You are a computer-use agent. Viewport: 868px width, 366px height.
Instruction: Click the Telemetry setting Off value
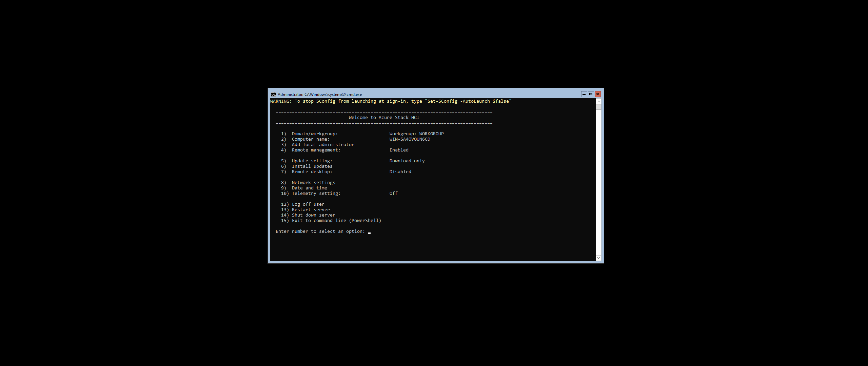pos(393,194)
